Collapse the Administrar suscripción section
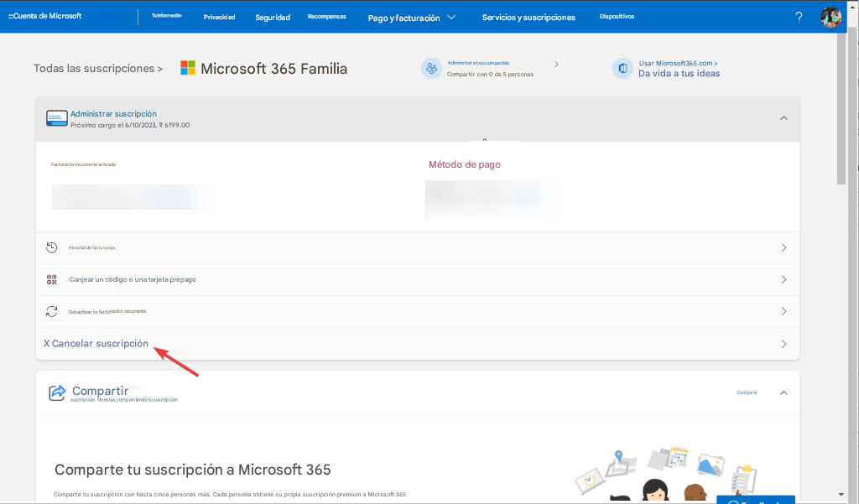Viewport: 859px width, 504px height. pyautogui.click(x=784, y=117)
